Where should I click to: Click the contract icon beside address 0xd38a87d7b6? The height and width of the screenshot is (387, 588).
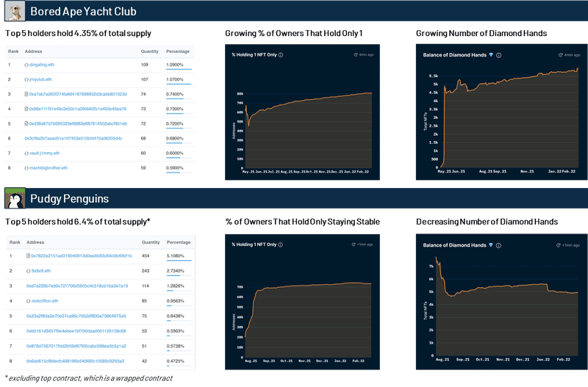26,123
